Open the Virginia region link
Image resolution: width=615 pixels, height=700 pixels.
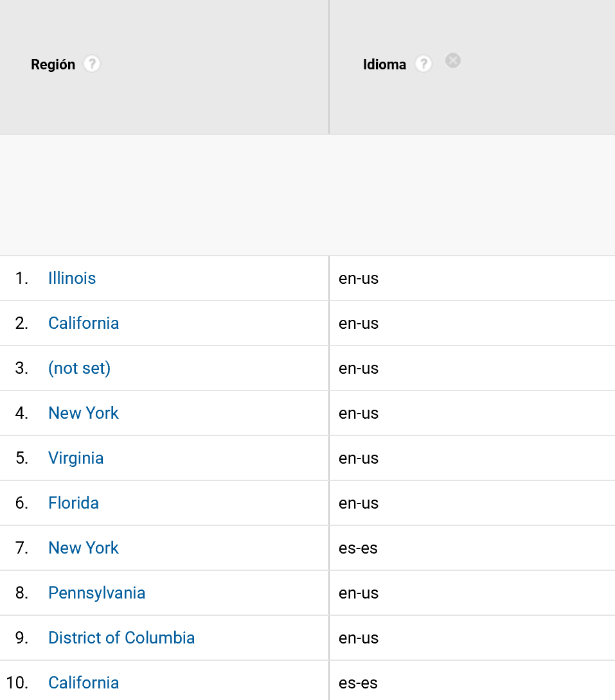click(76, 458)
